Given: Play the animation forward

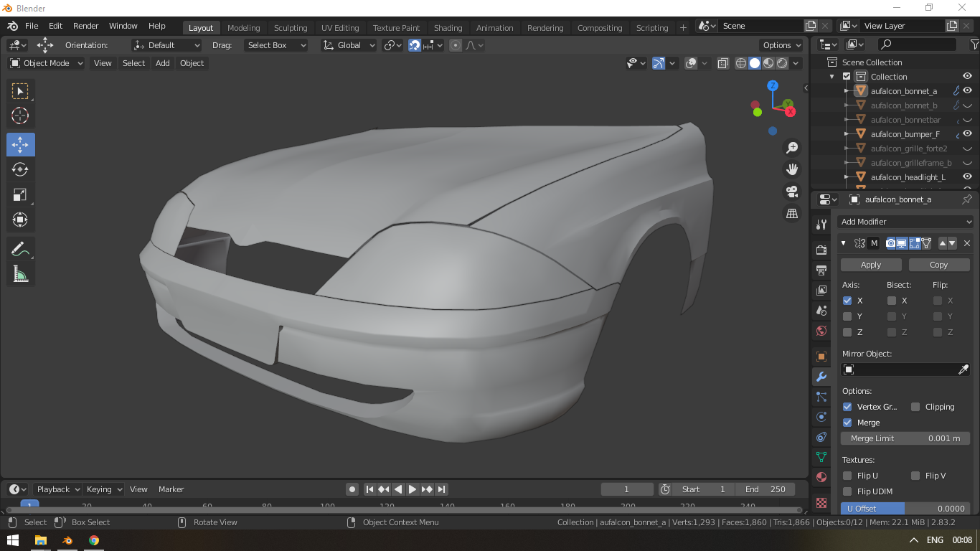Looking at the screenshot, I should [413, 489].
